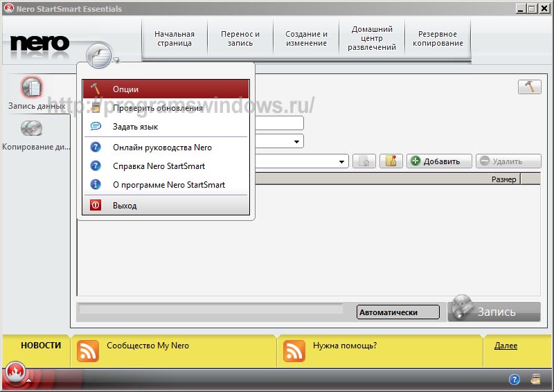Select Опции in the dropdown menu
Image resolution: width=554 pixels, height=392 pixels.
point(166,89)
